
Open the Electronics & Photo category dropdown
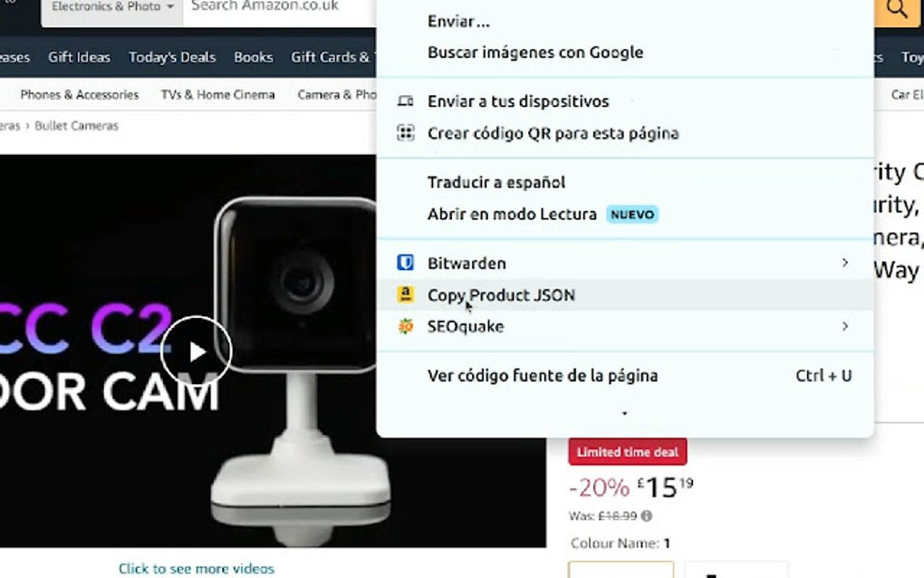pyautogui.click(x=112, y=9)
